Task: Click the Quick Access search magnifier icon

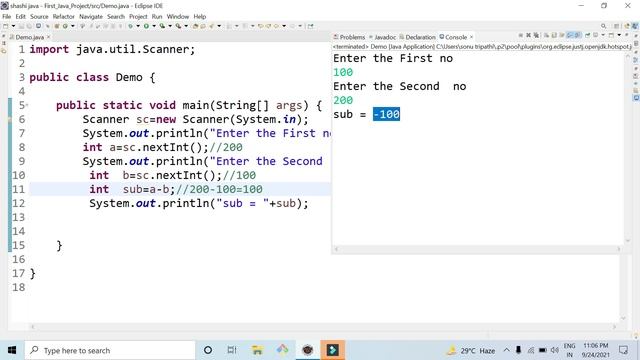Action: [603, 26]
